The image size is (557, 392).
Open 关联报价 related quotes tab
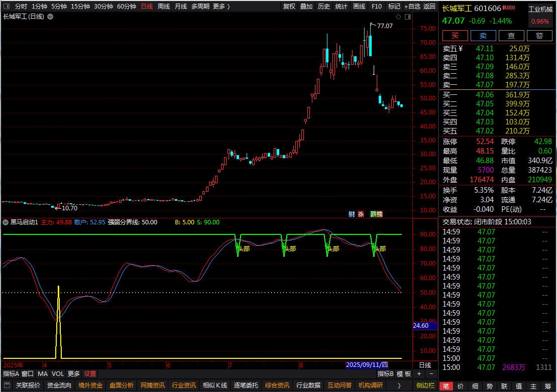[28, 385]
